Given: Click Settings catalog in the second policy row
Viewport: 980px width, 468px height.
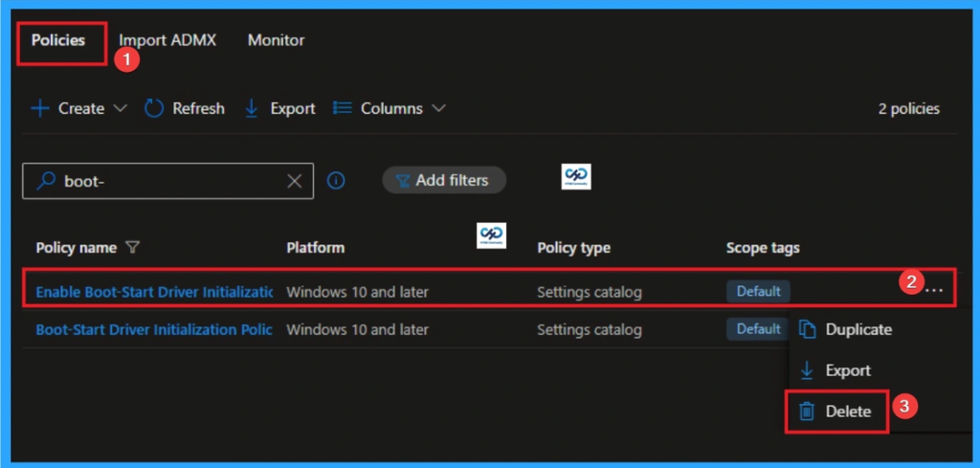Looking at the screenshot, I should pos(590,329).
